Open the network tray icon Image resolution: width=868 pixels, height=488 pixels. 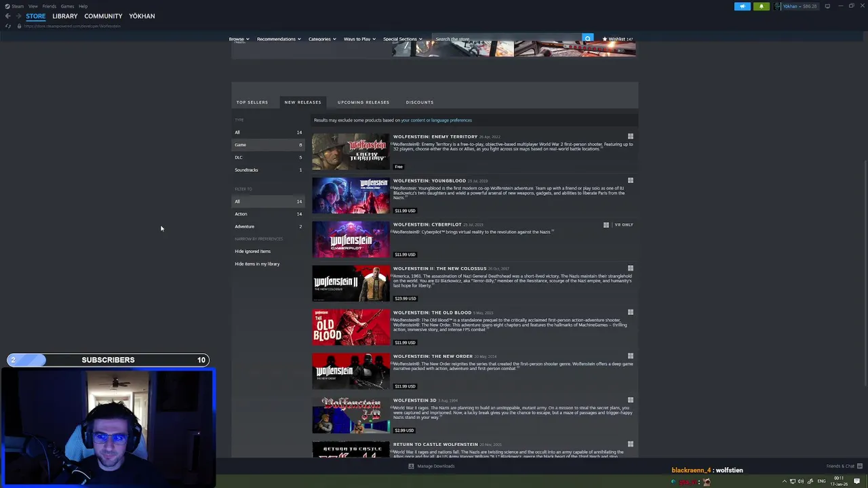[x=793, y=481]
